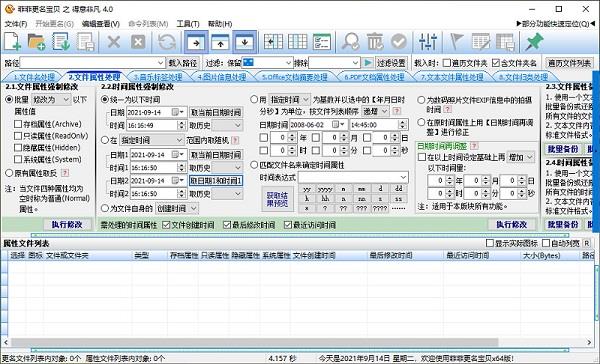Click the 遍历文件列表 button
This screenshot has width=600, height=364.
pos(569,63)
